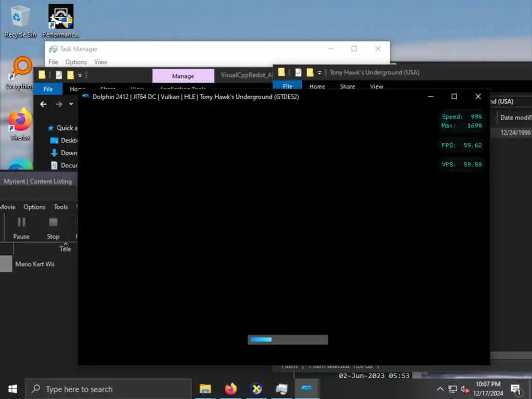Go forward in the left File Explorer window
Screen dimensions: 532x399
(x=59, y=104)
